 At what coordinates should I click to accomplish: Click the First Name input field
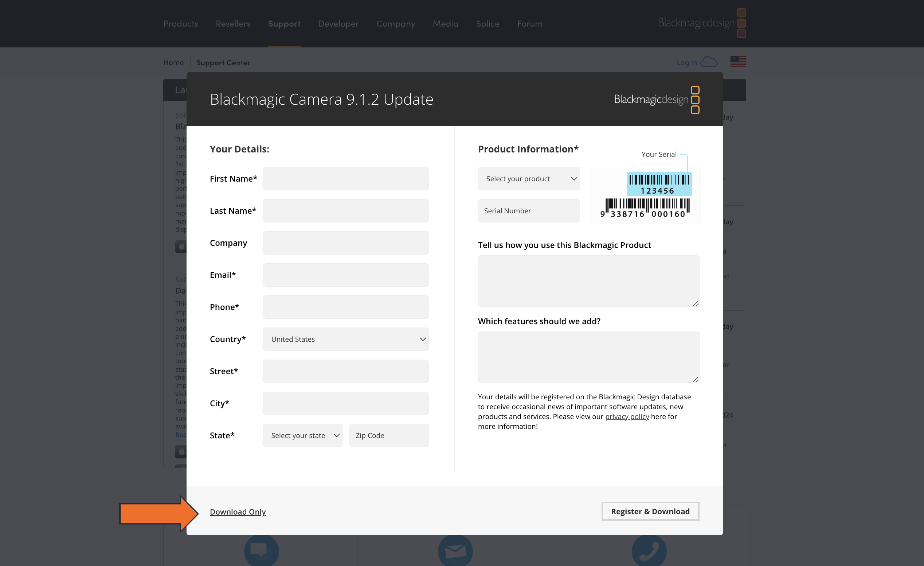pos(345,178)
